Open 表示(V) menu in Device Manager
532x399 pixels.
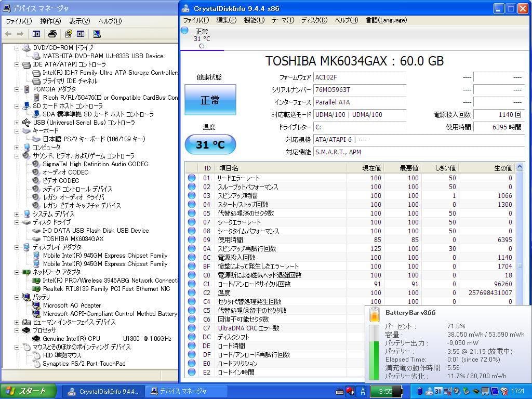pos(79,21)
